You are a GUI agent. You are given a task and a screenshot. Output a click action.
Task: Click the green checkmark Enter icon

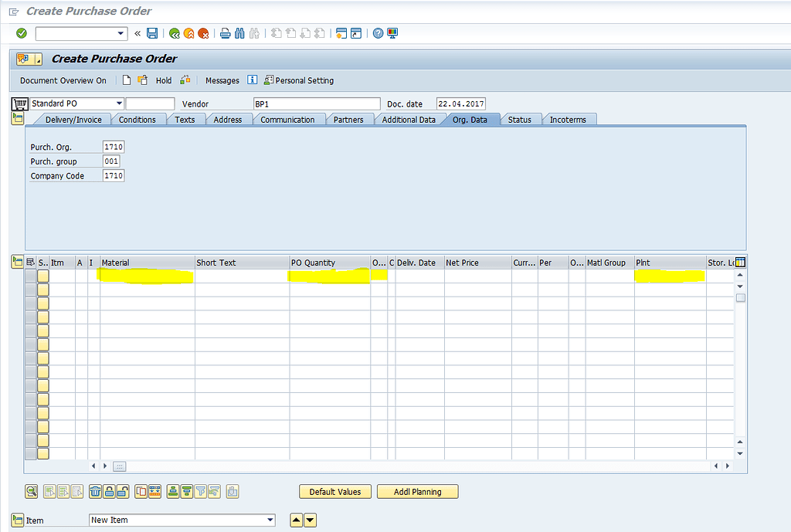[x=20, y=33]
